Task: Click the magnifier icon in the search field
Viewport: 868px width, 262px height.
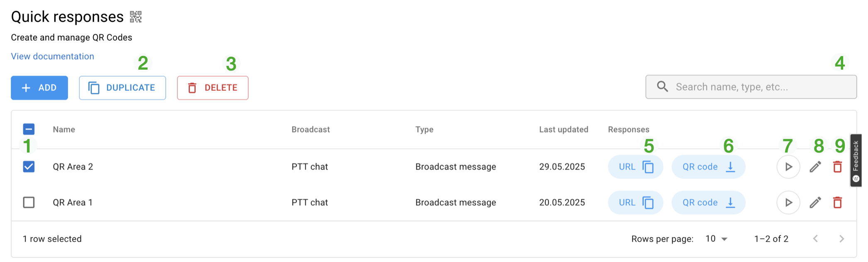Action: coord(662,87)
